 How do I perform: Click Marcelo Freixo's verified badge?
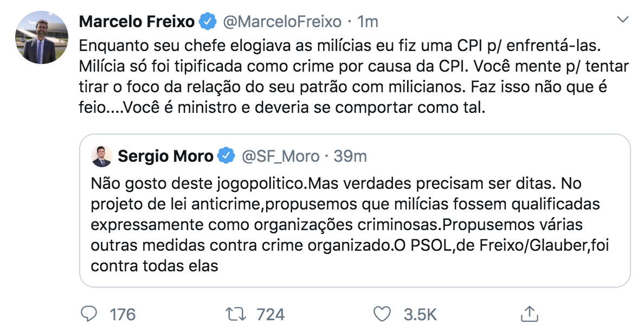[207, 22]
